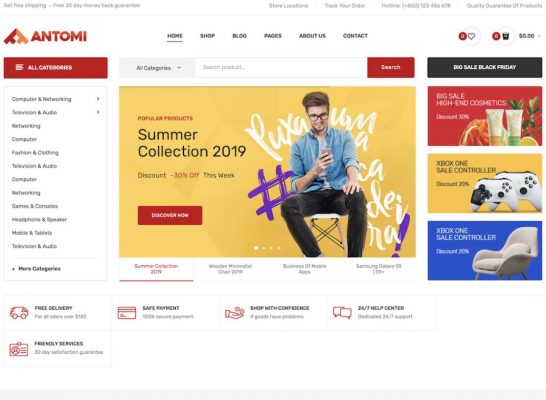The height and width of the screenshot is (400, 546).
Task: Select the Wooden Minimalist Chair 2019 tab
Action: tap(230, 269)
